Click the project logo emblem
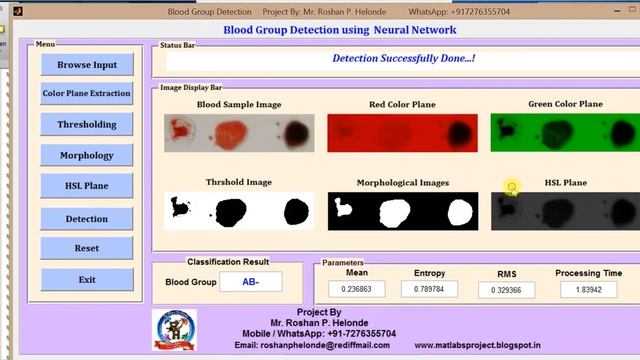Viewport: 640px width, 360px height. [175, 330]
